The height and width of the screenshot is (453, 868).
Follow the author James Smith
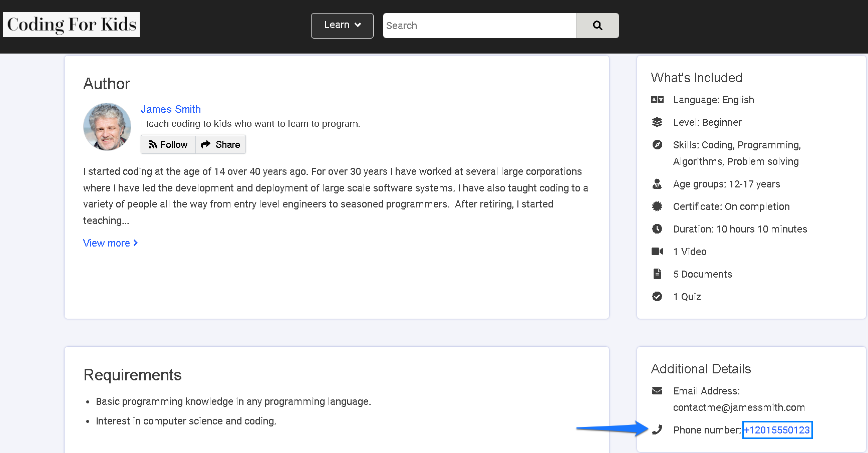tap(168, 144)
